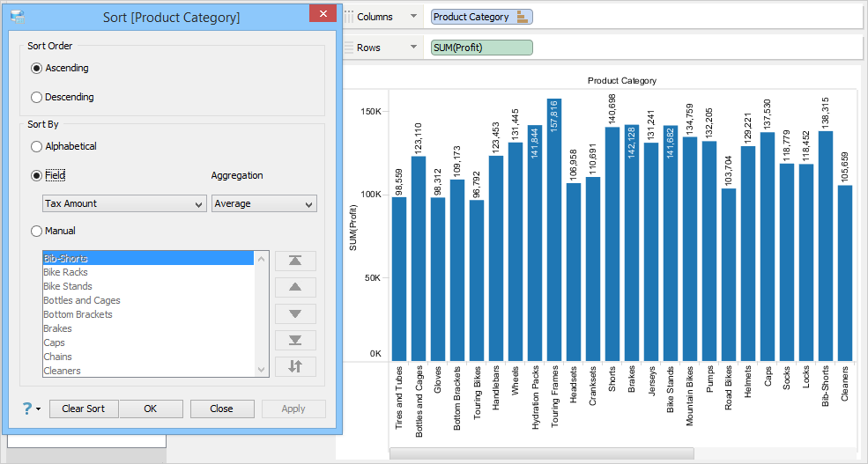Open the Tax Amount field dropdown

tap(124, 203)
